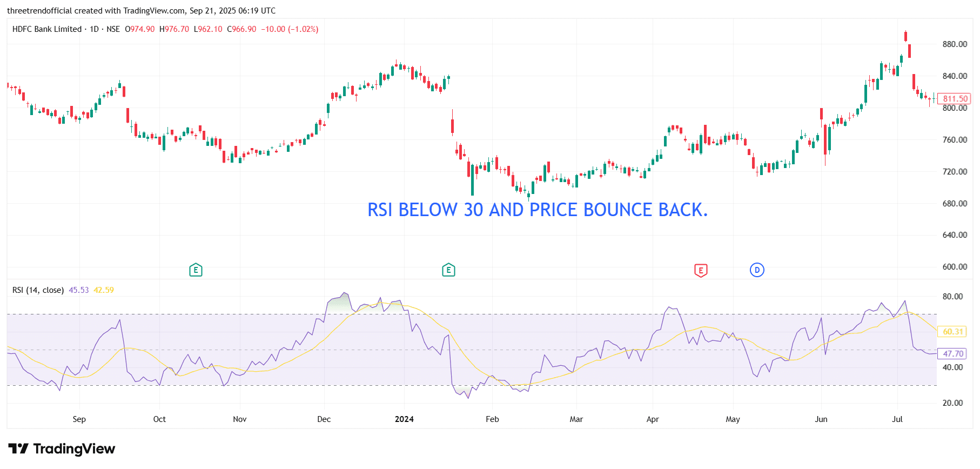Click the bold 2024 label on the time axis
This screenshot has height=469, width=980.
click(404, 419)
